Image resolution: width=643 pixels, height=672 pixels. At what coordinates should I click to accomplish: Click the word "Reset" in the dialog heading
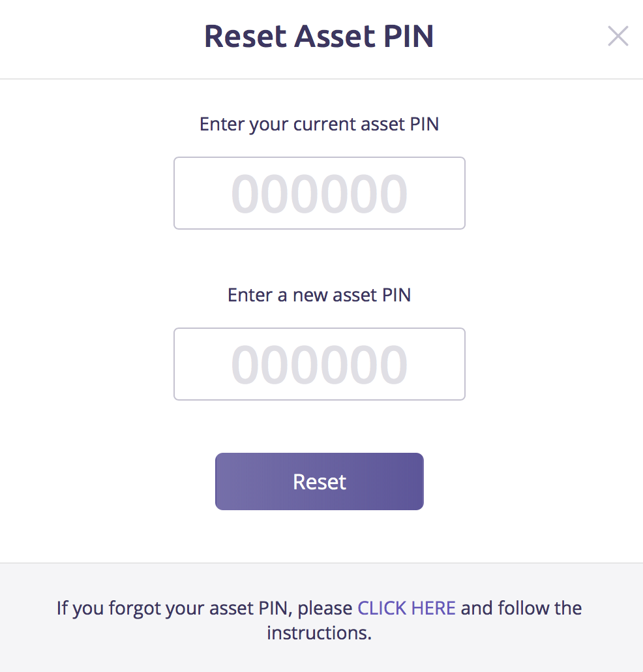[x=245, y=37]
